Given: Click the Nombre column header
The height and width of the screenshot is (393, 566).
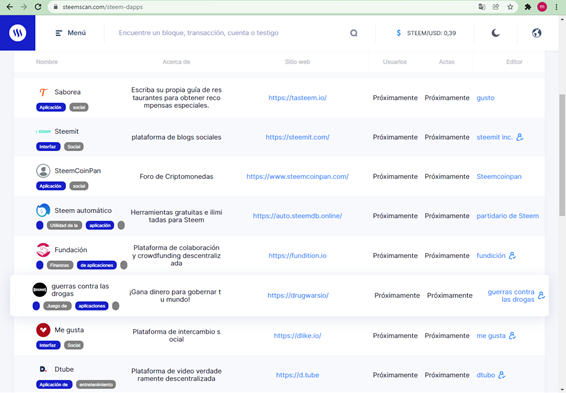Looking at the screenshot, I should 47,62.
